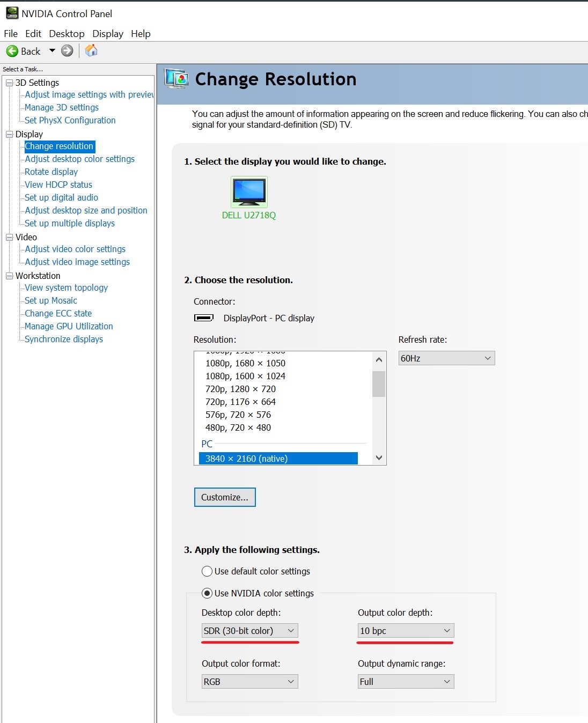Select the DELL U2718Q monitor icon
Viewport: 588px width, 723px height.
[249, 192]
